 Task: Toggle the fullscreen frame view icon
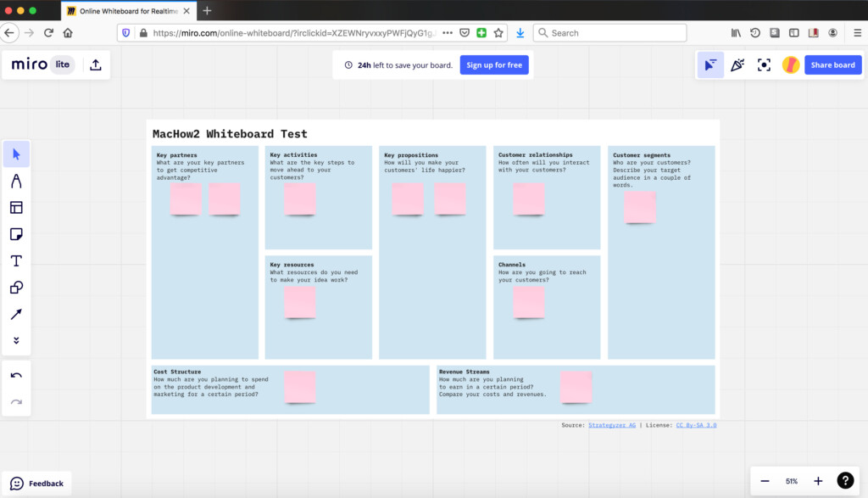(764, 64)
